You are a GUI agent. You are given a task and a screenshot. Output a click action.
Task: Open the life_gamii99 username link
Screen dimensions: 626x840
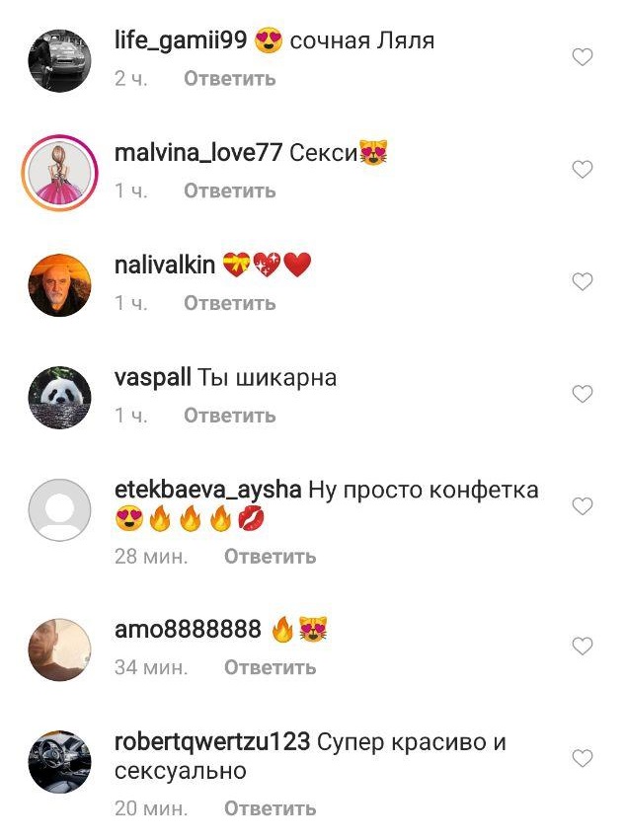[181, 41]
